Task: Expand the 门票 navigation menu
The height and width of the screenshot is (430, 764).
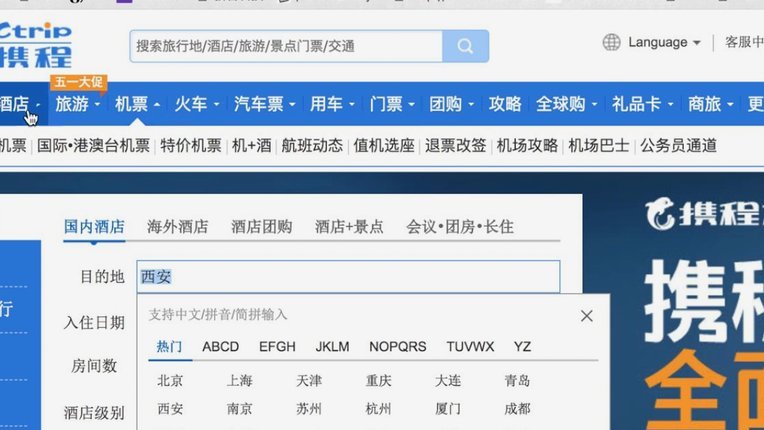Action: click(392, 104)
